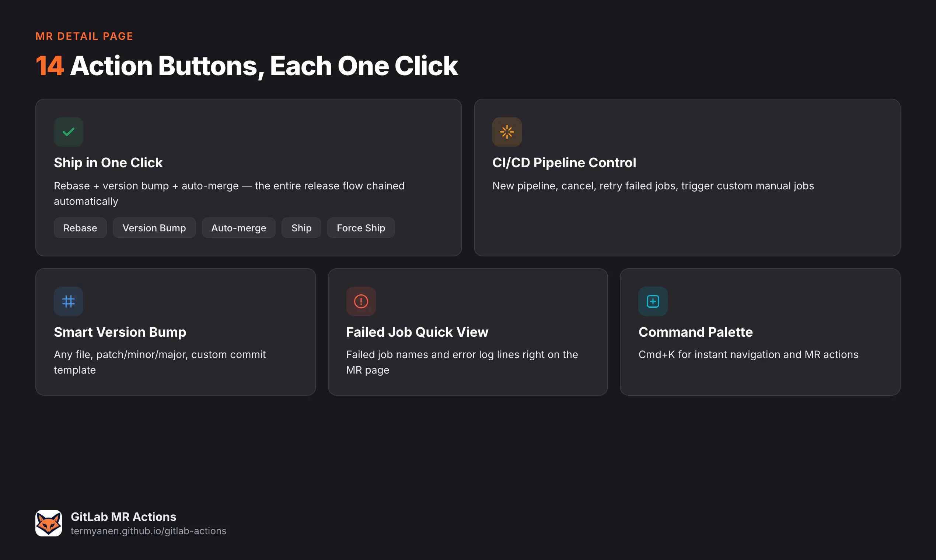Click the orange 14 in headline
Screen dimensions: 936x560
[x=49, y=66]
